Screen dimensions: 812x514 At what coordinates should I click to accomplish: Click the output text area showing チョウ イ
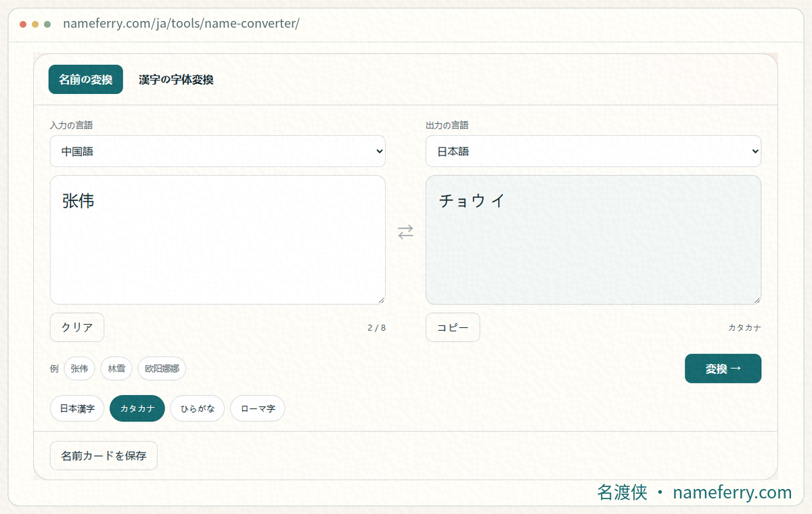593,240
